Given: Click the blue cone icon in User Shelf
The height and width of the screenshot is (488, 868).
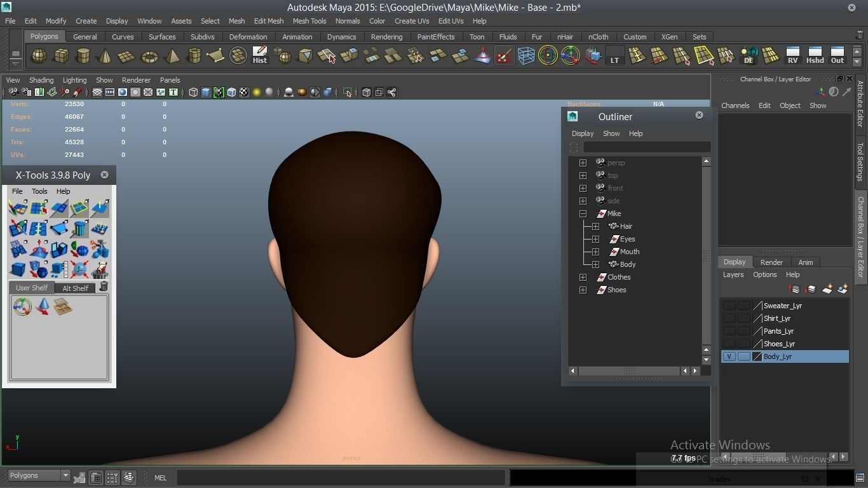Looking at the screenshot, I should [43, 308].
